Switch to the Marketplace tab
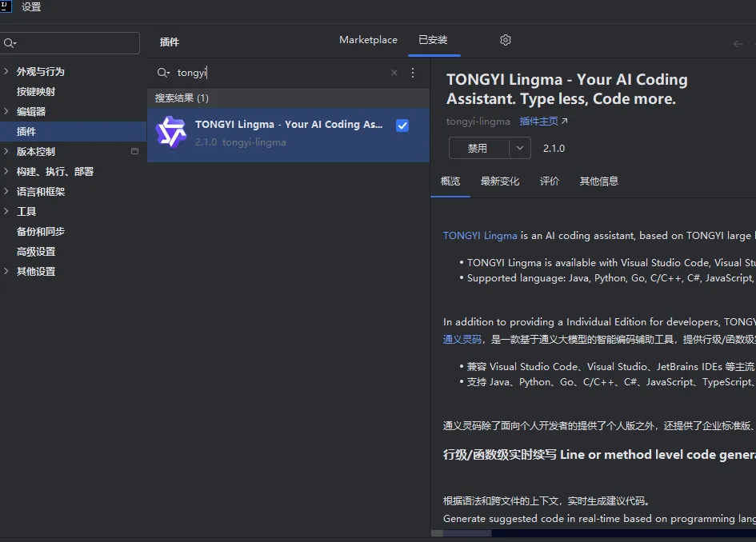The height and width of the screenshot is (542, 756). click(368, 40)
